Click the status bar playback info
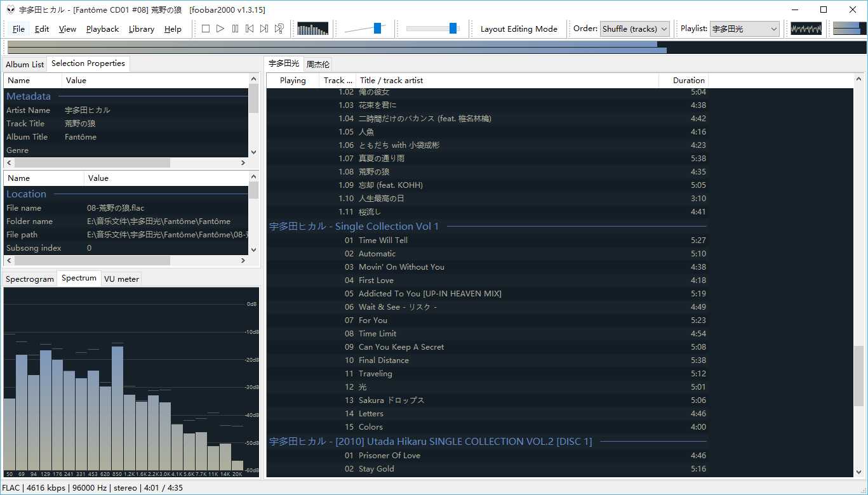The image size is (868, 495). (92, 488)
